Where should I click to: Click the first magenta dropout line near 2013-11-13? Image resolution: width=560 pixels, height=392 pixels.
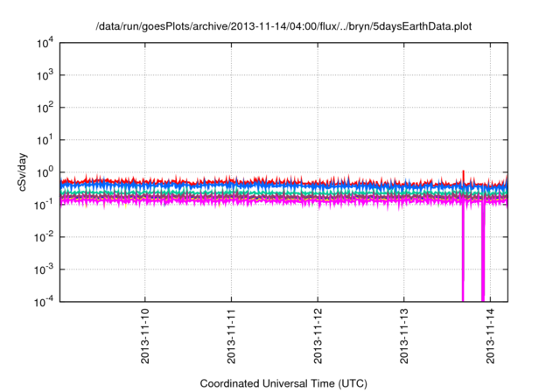[x=463, y=254]
